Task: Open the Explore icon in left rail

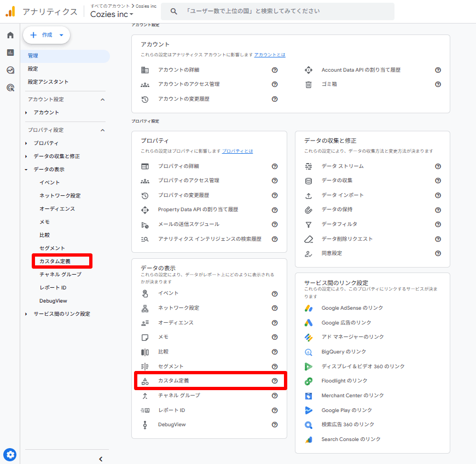Action: pos(10,70)
